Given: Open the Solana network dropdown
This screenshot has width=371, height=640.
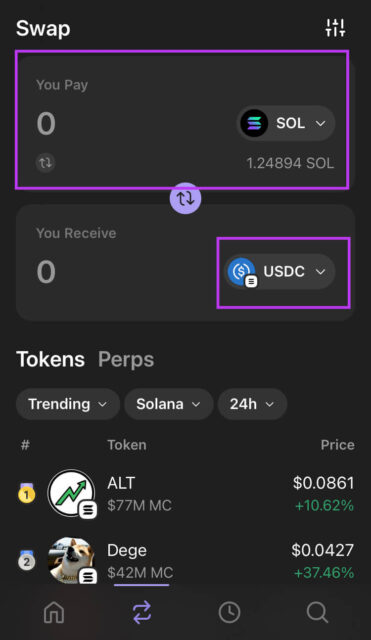Looking at the screenshot, I should 169,404.
